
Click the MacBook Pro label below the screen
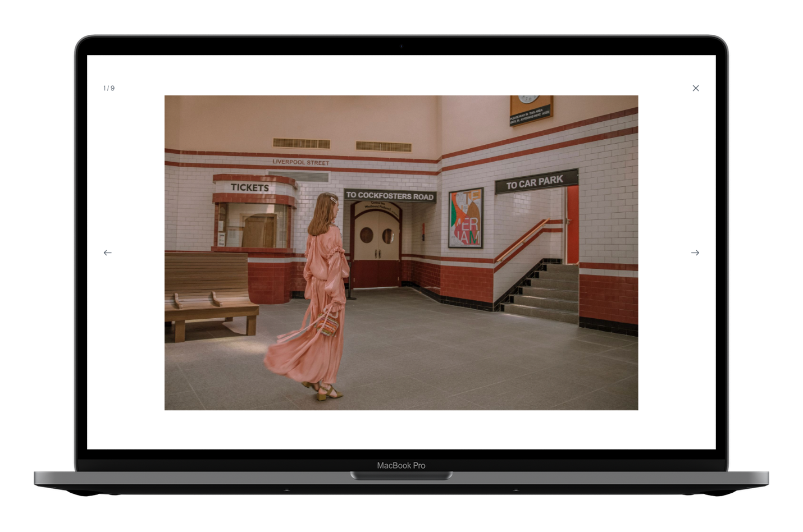(401, 465)
